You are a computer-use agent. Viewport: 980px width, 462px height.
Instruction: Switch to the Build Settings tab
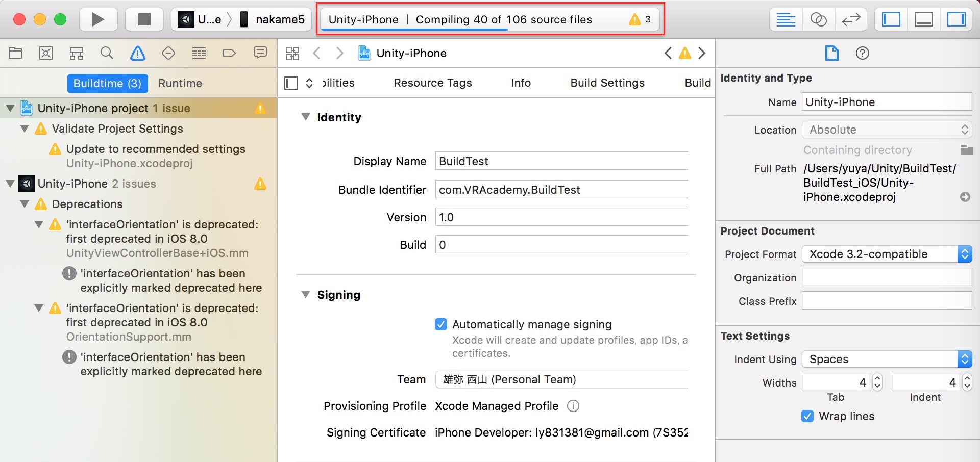pos(607,83)
